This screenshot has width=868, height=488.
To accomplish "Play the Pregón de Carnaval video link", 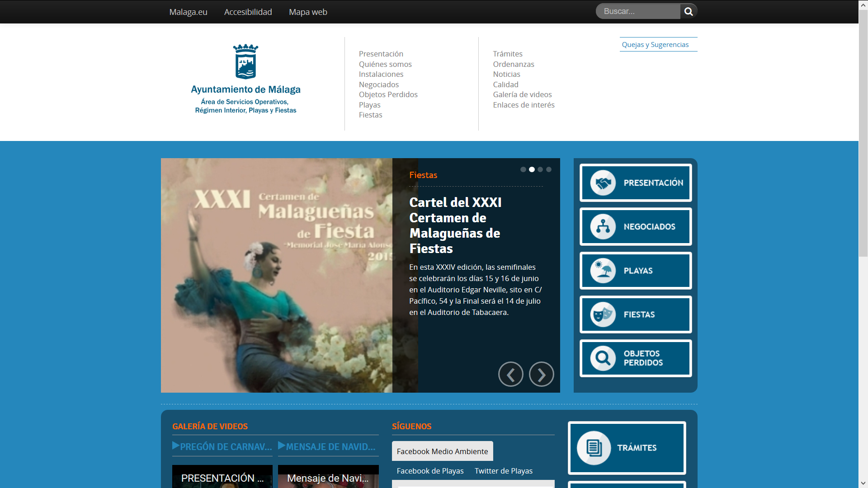I will coord(222,446).
